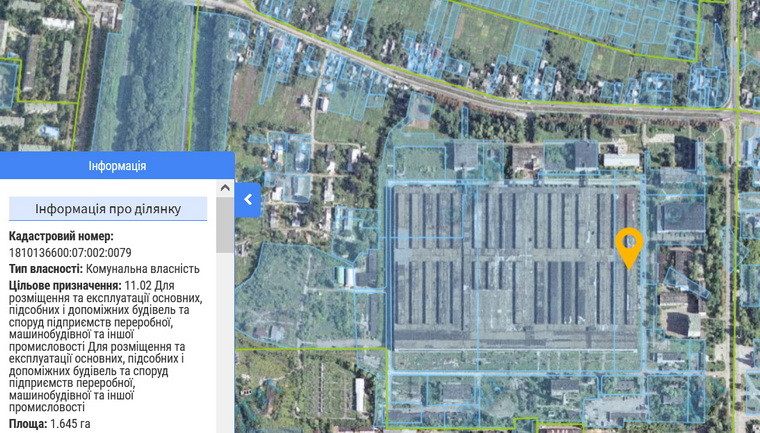Viewport: 760px width, 433px height.
Task: Collapse the info panel with left chevron
Action: tap(248, 200)
